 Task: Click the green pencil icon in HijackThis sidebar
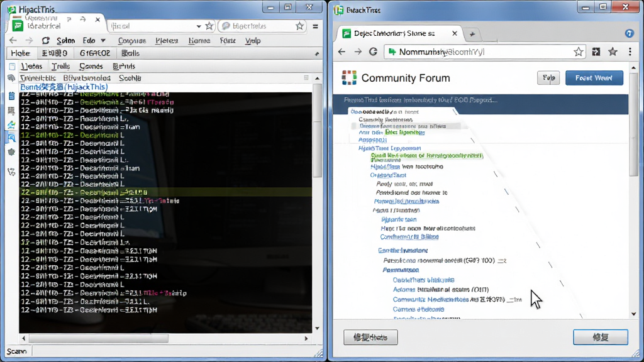tap(11, 124)
